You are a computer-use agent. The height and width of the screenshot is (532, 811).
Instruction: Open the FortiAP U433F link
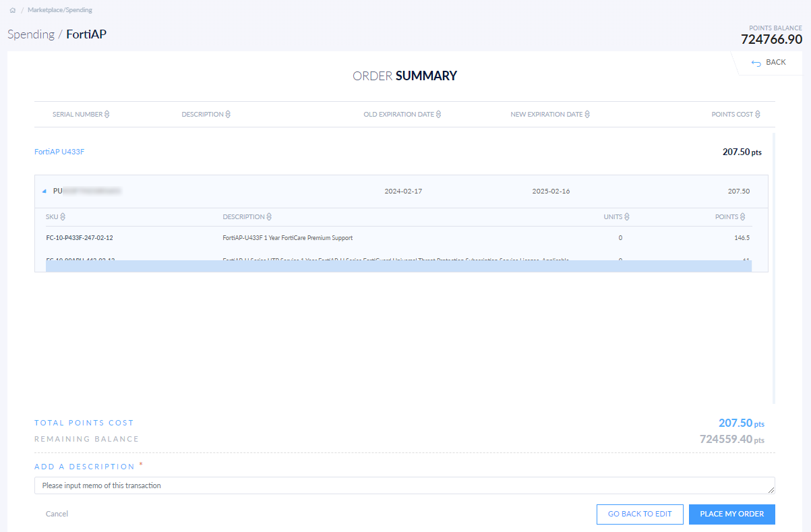click(x=59, y=152)
